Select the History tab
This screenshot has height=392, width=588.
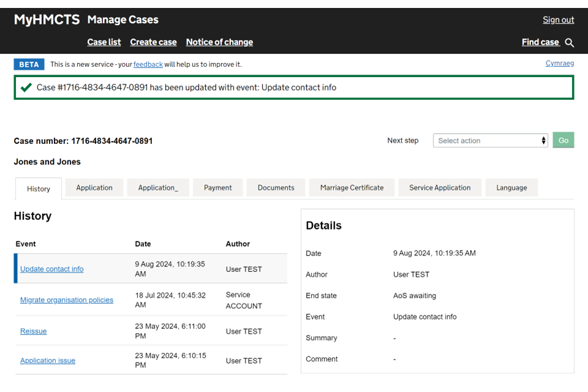[39, 189]
